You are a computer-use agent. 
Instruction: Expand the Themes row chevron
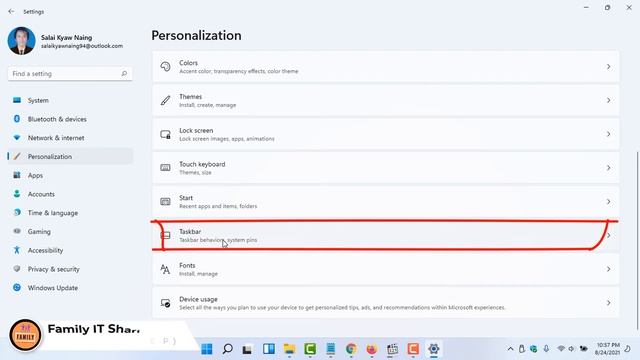pos(608,100)
